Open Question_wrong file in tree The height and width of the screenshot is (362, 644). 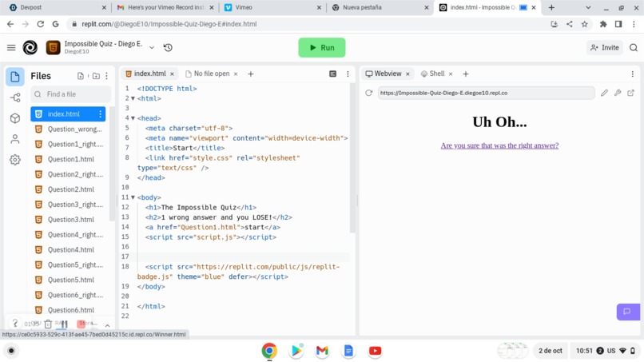68,129
